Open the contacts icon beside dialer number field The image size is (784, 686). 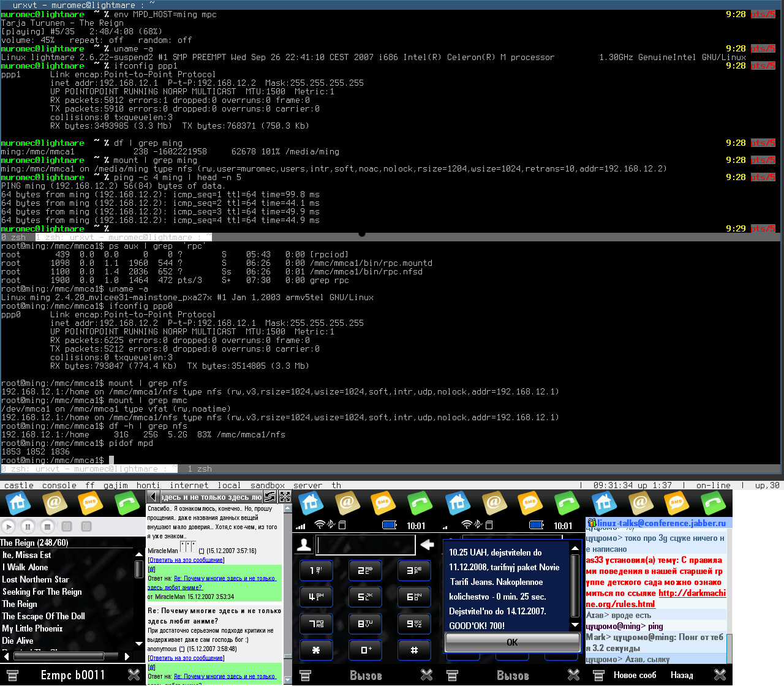click(x=304, y=544)
